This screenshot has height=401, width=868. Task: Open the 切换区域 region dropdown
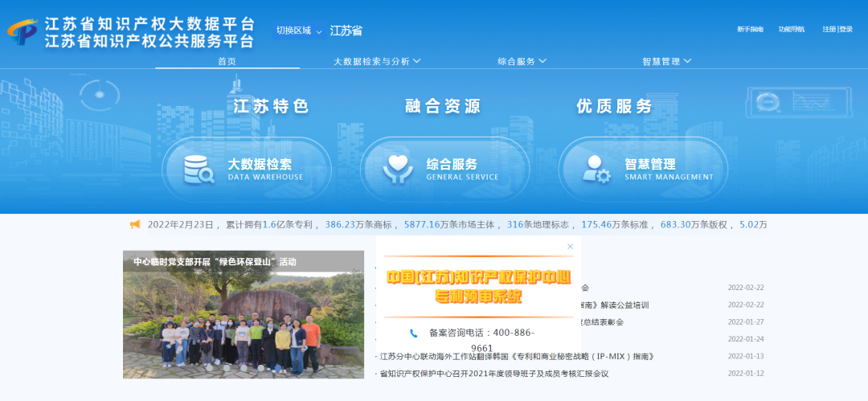pyautogui.click(x=299, y=31)
